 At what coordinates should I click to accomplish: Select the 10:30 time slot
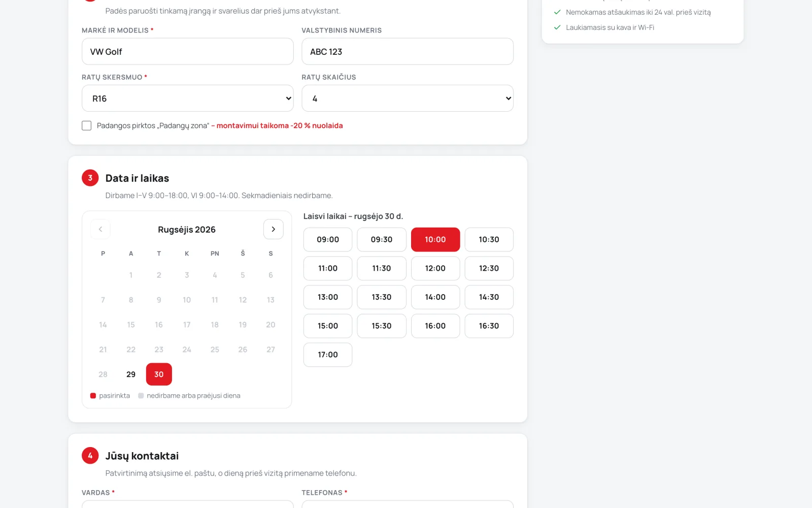(489, 240)
